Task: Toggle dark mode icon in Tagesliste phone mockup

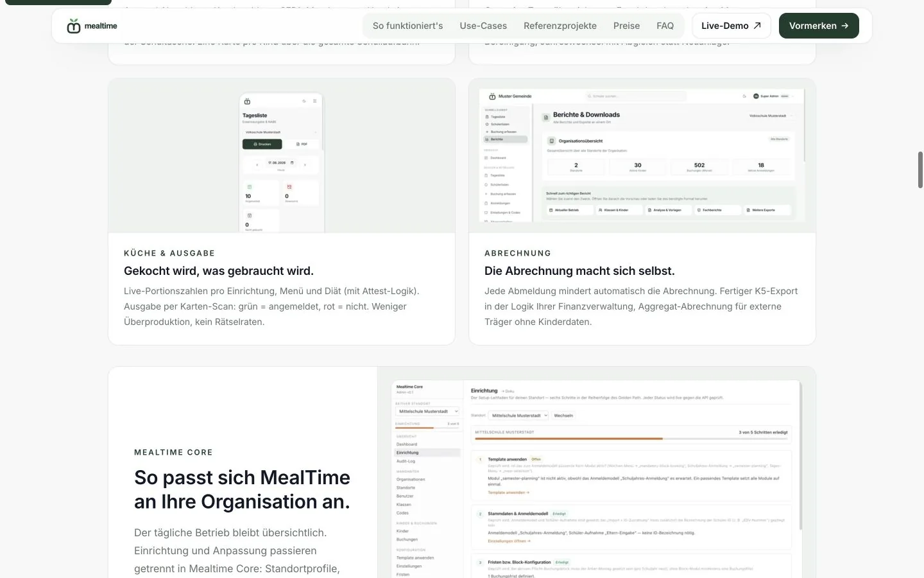Action: tap(304, 101)
